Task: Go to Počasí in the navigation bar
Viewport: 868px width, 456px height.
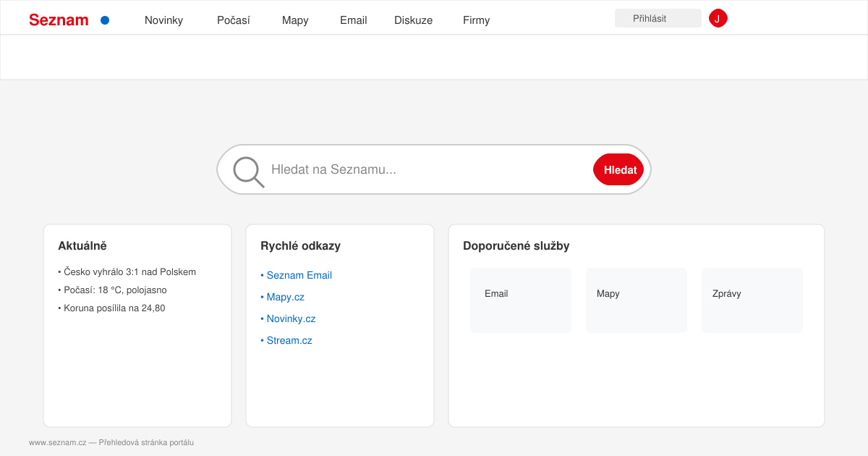Action: pyautogui.click(x=234, y=20)
